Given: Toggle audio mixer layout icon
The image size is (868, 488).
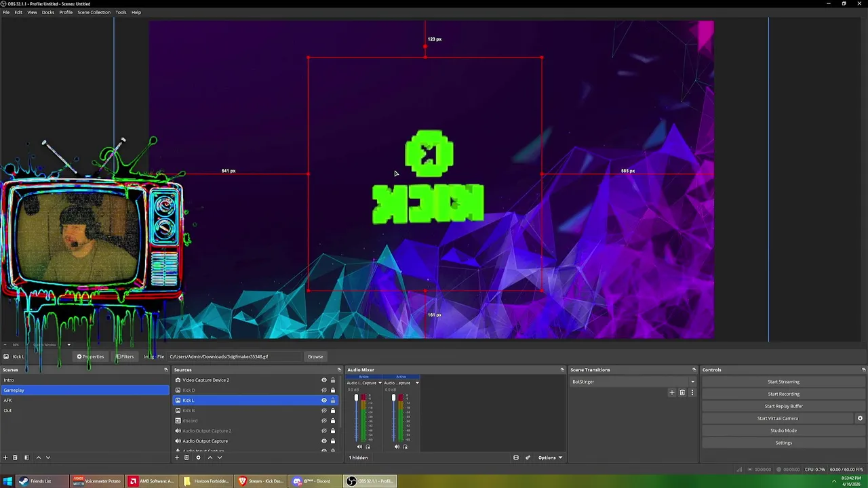Looking at the screenshot, I should [515, 457].
